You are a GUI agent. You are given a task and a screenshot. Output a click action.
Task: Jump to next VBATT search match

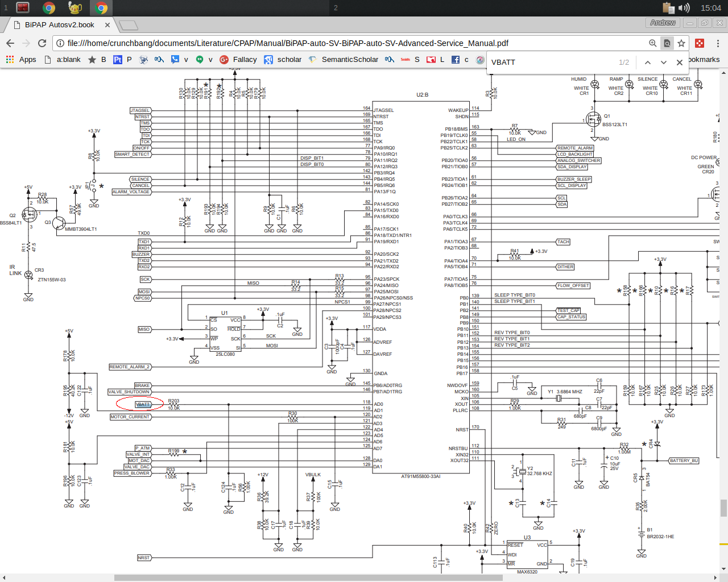[664, 63]
